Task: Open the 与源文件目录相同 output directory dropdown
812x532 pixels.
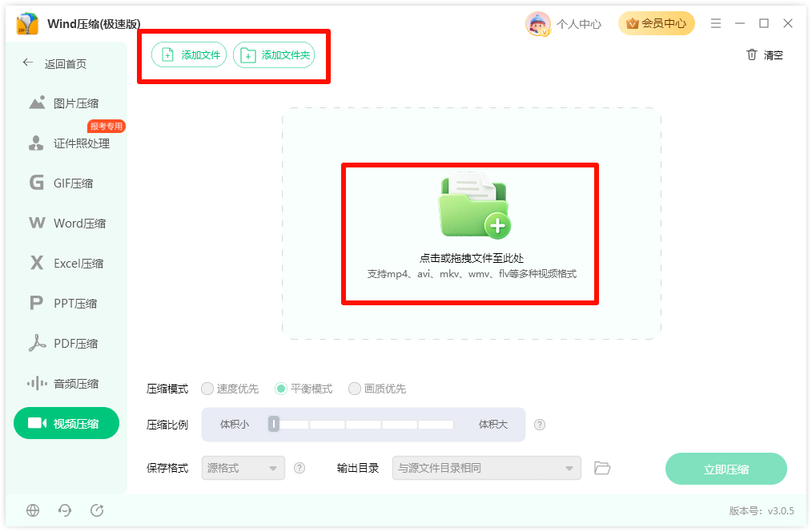Action: [487, 468]
